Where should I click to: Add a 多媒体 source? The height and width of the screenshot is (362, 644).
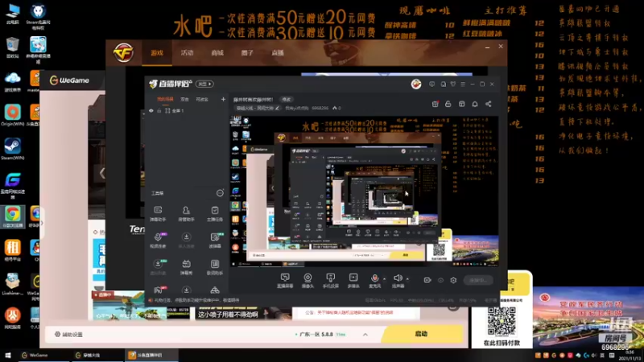353,281
